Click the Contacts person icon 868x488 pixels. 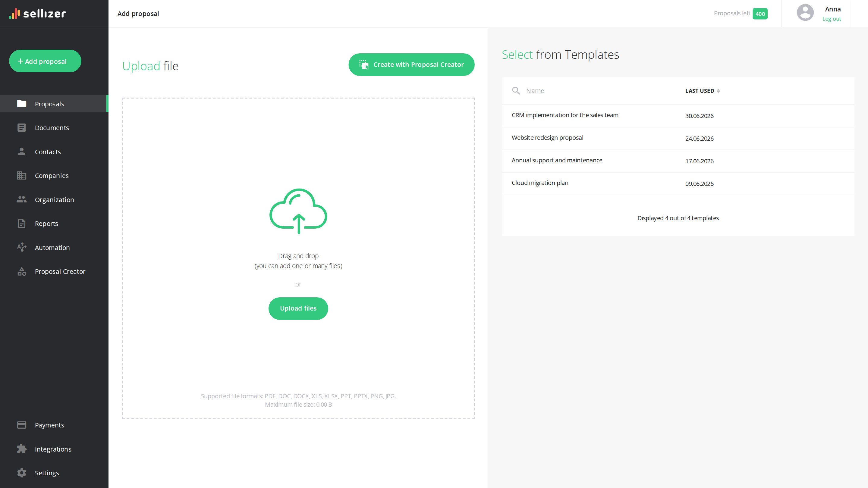[22, 152]
